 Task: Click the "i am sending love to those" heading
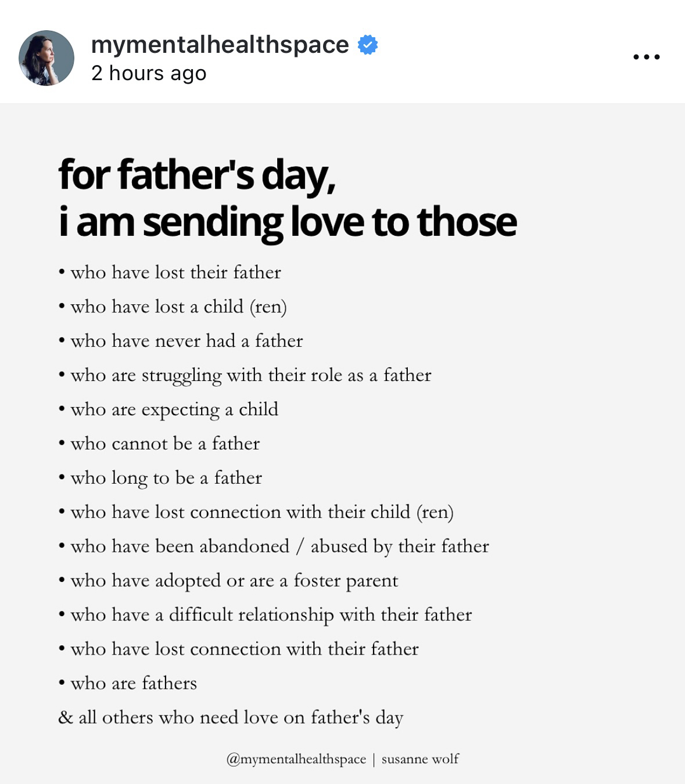(x=287, y=222)
